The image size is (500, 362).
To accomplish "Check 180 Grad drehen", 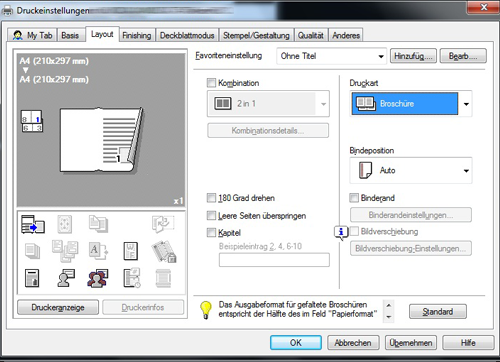I will pyautogui.click(x=211, y=198).
